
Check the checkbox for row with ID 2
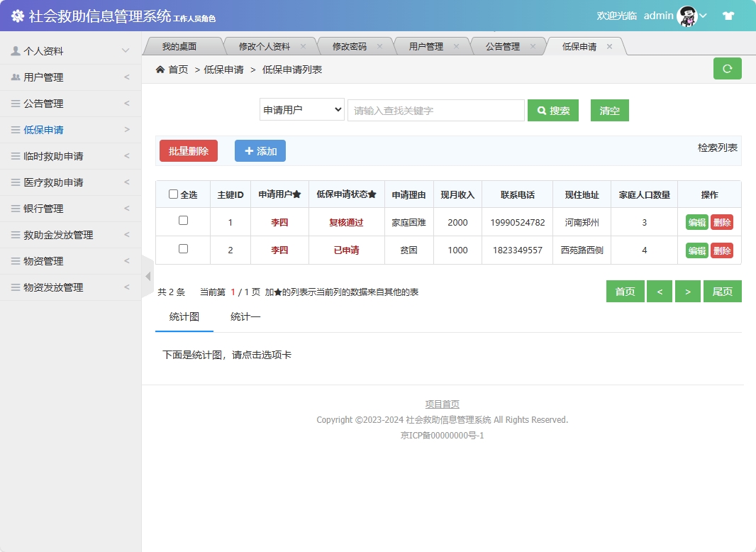(x=182, y=250)
